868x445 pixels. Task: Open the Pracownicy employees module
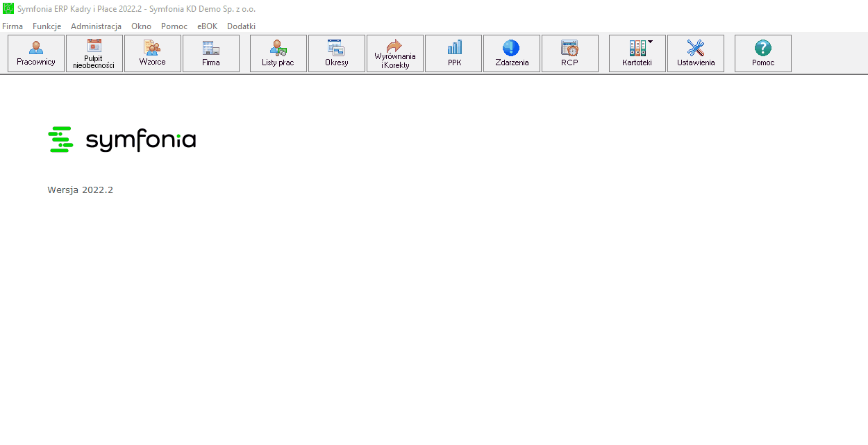point(36,53)
